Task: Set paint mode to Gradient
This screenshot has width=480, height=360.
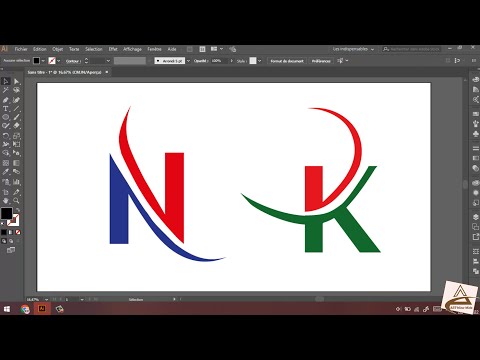Action: point(11,232)
